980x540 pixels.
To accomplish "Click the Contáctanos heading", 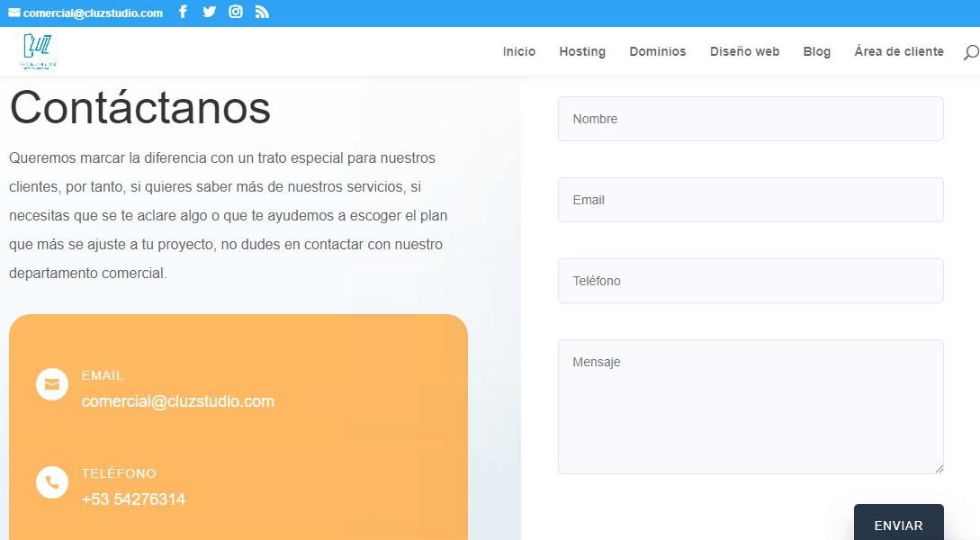I will 140,107.
